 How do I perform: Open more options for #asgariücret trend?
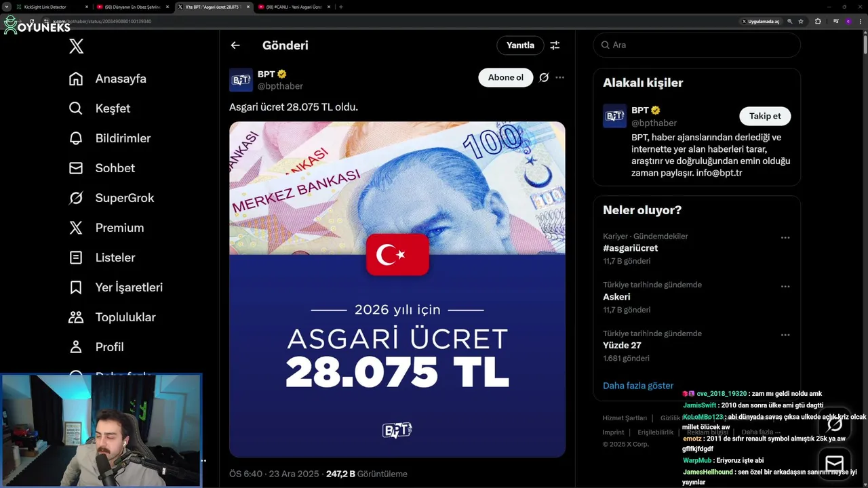pos(785,238)
